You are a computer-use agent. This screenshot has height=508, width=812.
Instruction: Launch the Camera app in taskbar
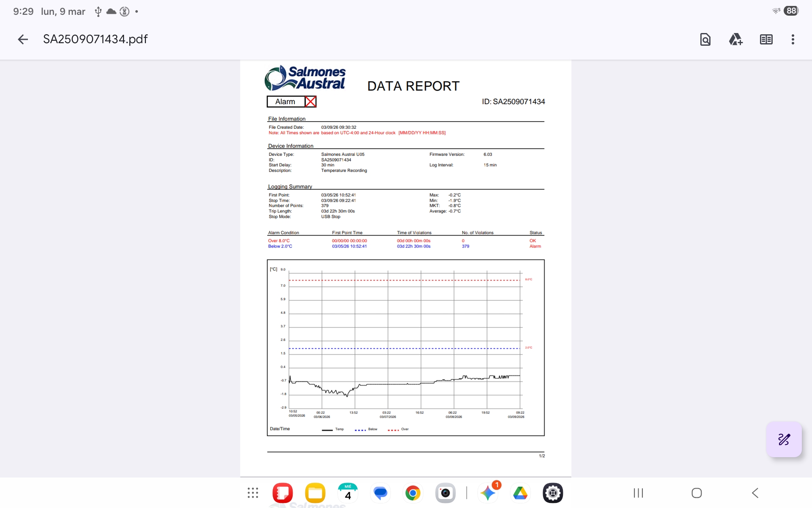[445, 493]
